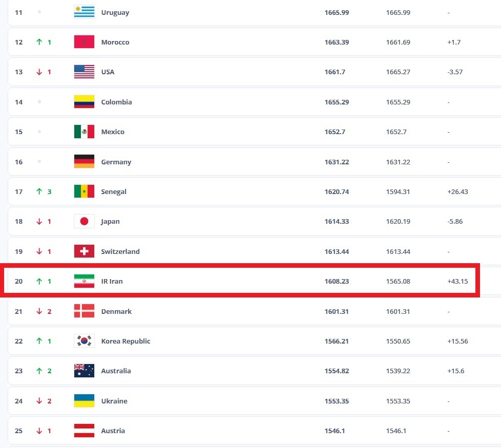The height and width of the screenshot is (448, 501).
Task: Click the IR Iran flag icon
Action: pyautogui.click(x=84, y=281)
